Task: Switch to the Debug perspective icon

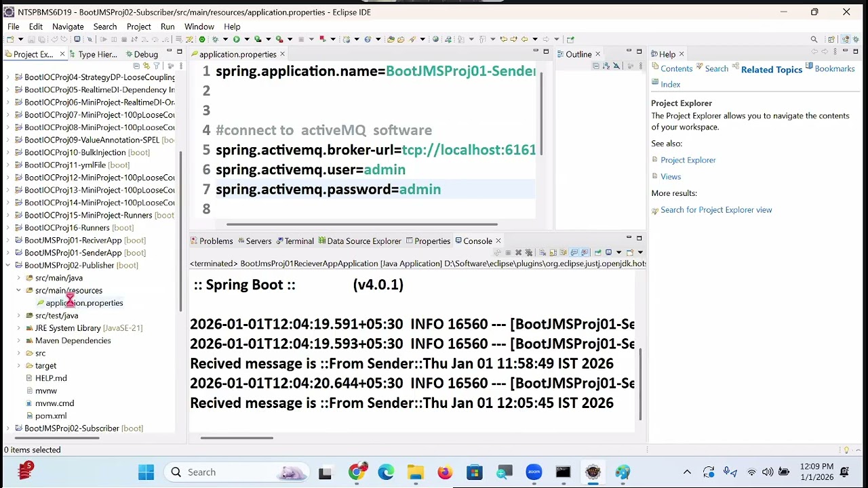Action: 856,39
